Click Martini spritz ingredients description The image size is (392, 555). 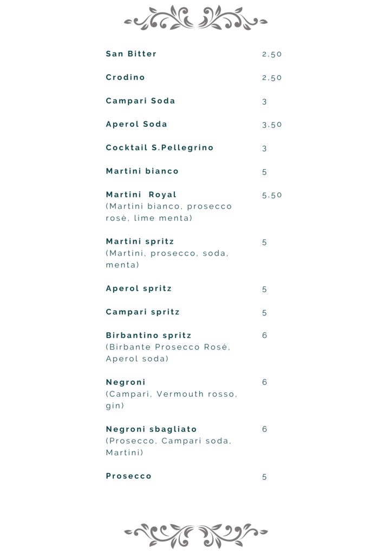167,259
